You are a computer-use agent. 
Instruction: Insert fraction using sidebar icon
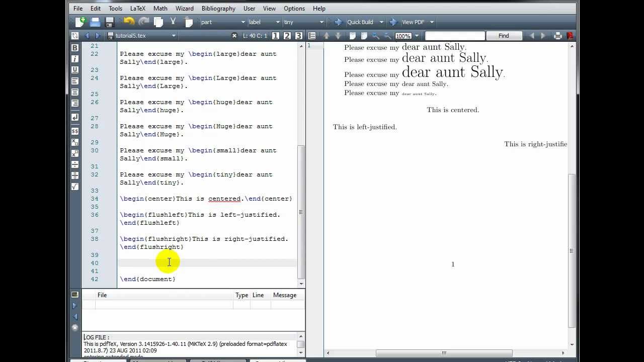pos(74,175)
